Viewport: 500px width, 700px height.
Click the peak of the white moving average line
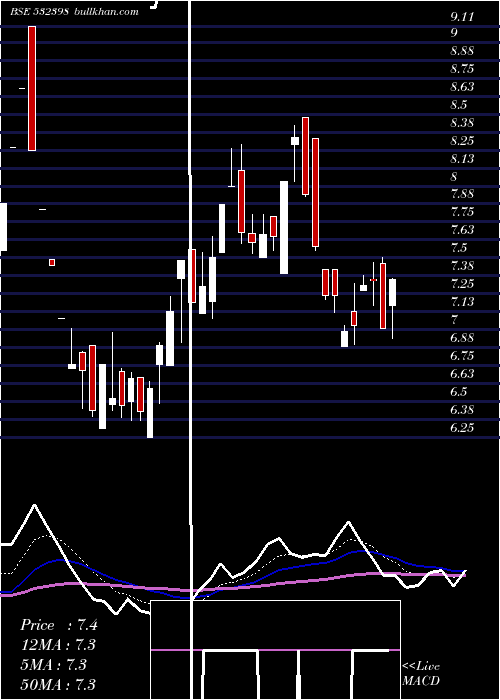34,505
